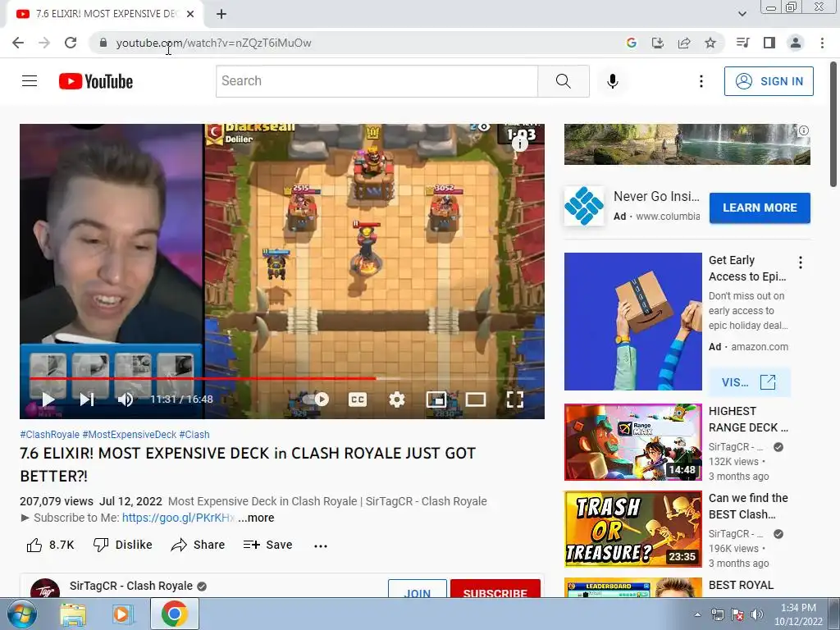This screenshot has height=630, width=840.
Task: Enable miniplayer mode
Action: point(436,399)
